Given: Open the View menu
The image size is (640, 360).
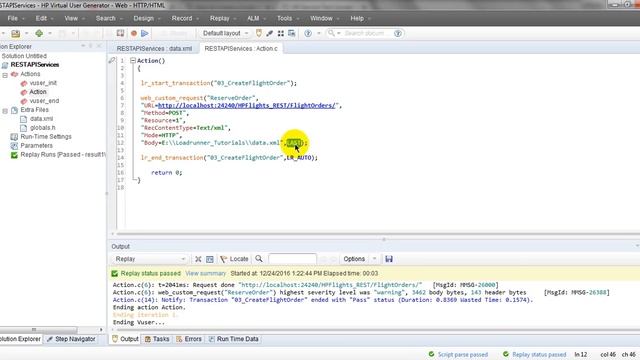Looking at the screenshot, I should pos(71,18).
